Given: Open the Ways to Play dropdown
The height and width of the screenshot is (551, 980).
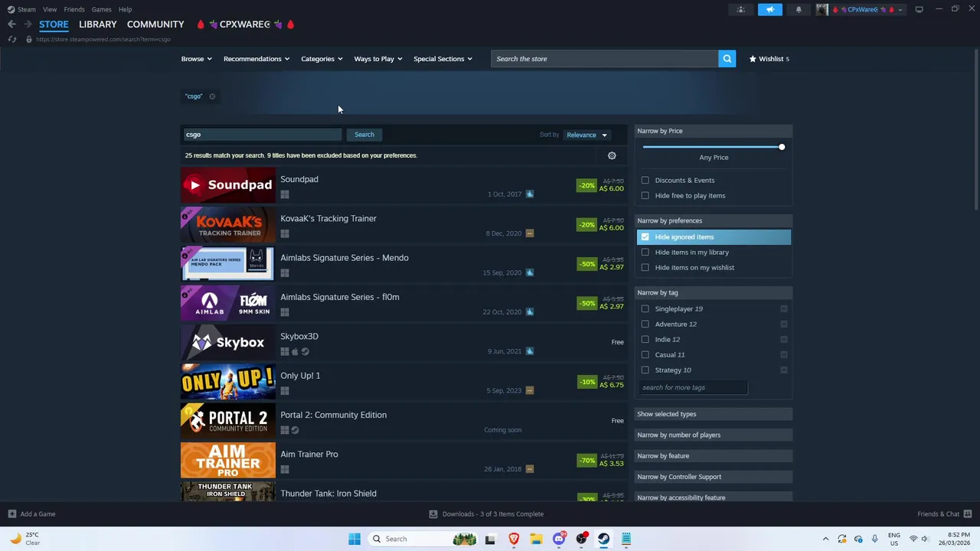Looking at the screenshot, I should click(x=378, y=59).
